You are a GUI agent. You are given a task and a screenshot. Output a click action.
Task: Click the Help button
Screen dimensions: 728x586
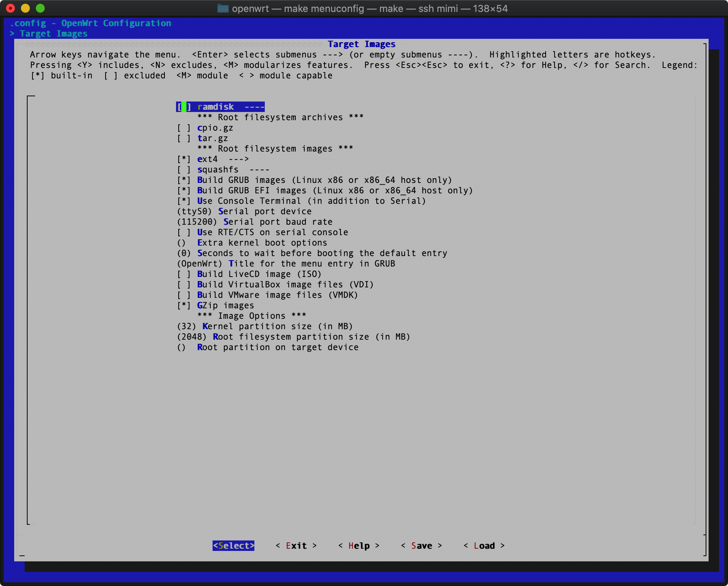(359, 546)
